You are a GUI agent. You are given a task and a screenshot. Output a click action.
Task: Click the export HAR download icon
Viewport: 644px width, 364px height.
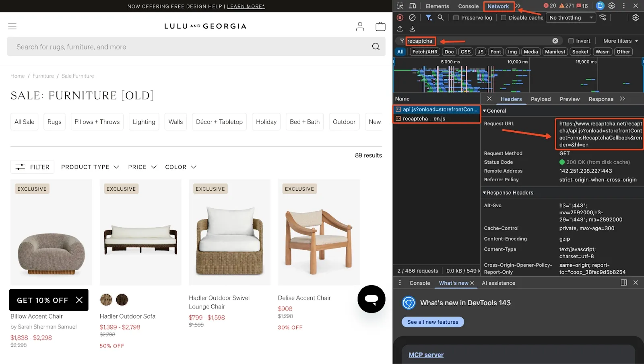(412, 29)
